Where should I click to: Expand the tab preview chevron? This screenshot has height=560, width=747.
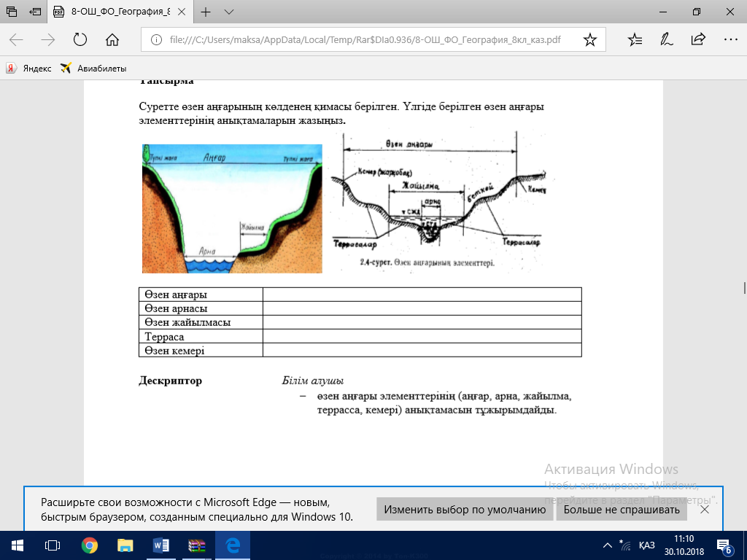(x=229, y=12)
